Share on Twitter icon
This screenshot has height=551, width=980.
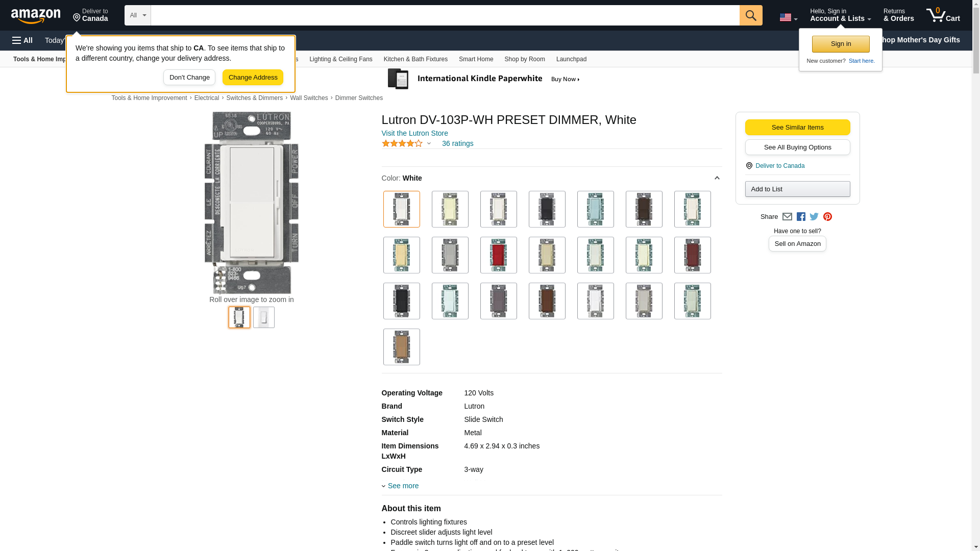[x=814, y=217]
